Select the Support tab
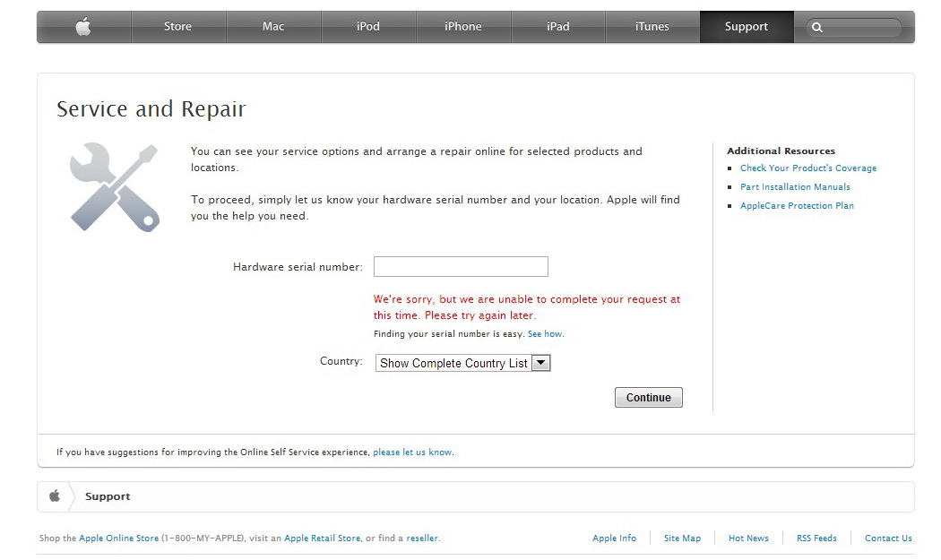Screen dimensions: 941x560 (746, 26)
